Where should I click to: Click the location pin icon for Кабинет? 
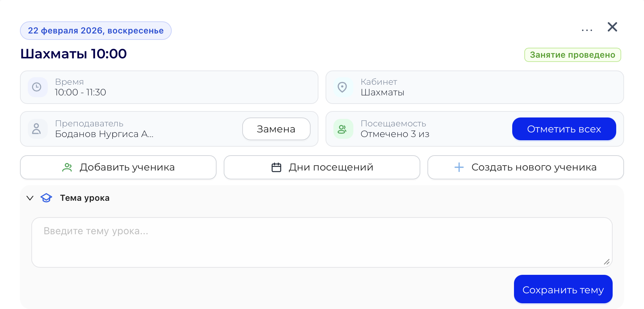(342, 87)
